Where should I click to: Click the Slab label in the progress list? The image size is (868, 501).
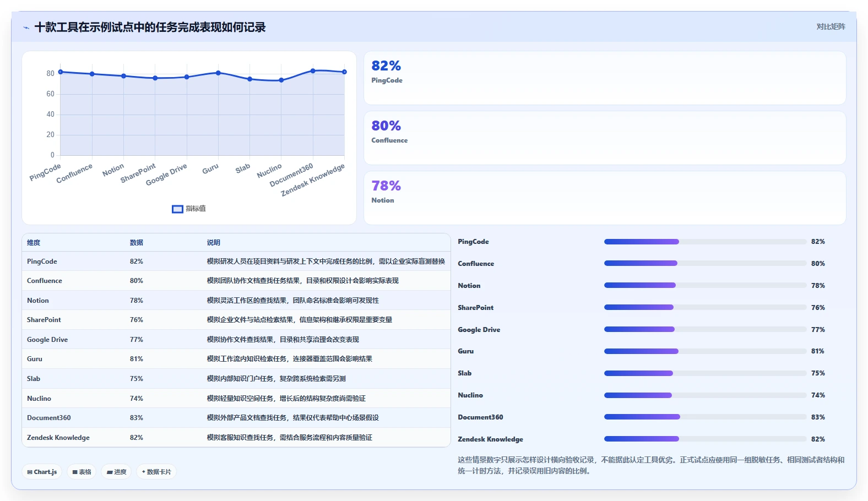tap(465, 373)
